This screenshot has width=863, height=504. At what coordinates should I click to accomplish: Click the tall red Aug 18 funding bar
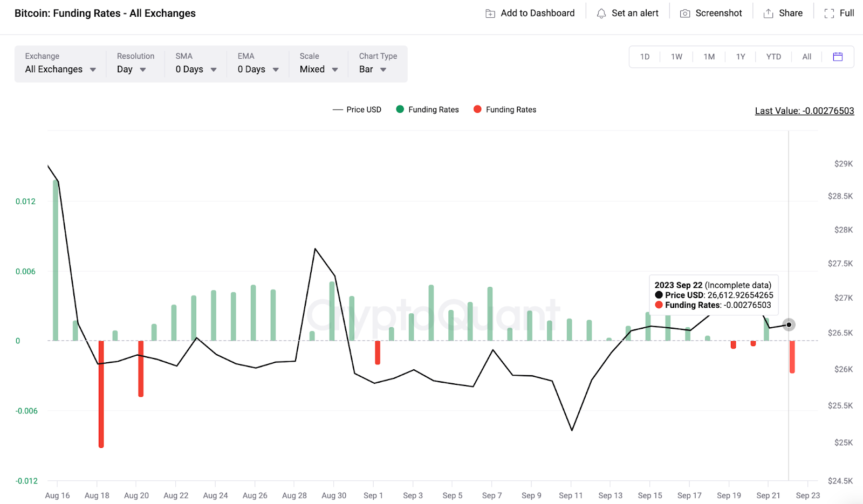(101, 393)
